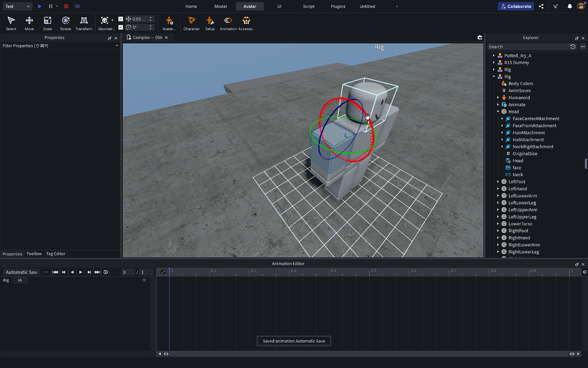Switch to the Plugins ribbon tab
Image resolution: width=588 pixels, height=368 pixels.
[338, 6]
